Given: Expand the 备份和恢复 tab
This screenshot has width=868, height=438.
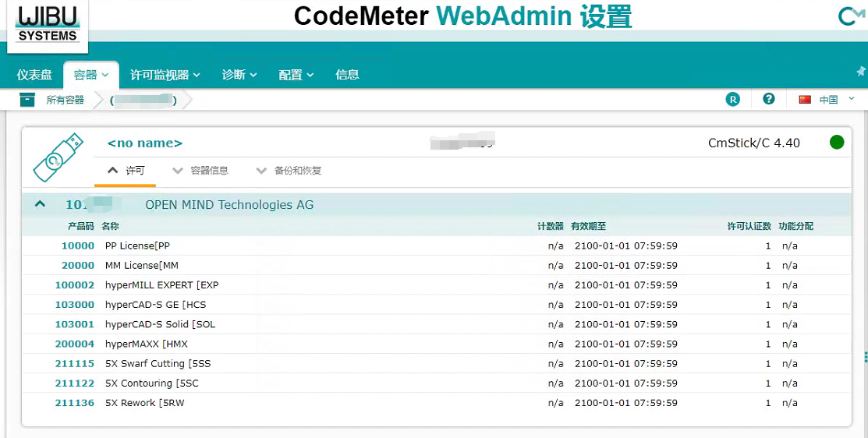Looking at the screenshot, I should pyautogui.click(x=289, y=171).
